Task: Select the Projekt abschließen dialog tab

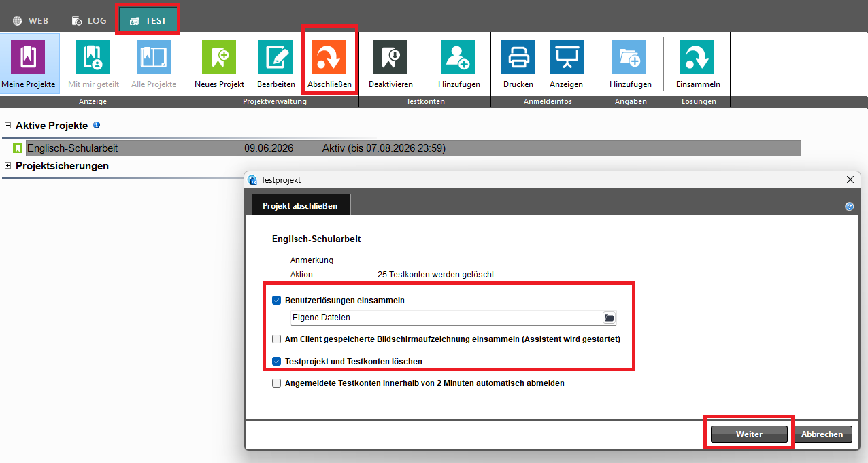Action: 301,205
